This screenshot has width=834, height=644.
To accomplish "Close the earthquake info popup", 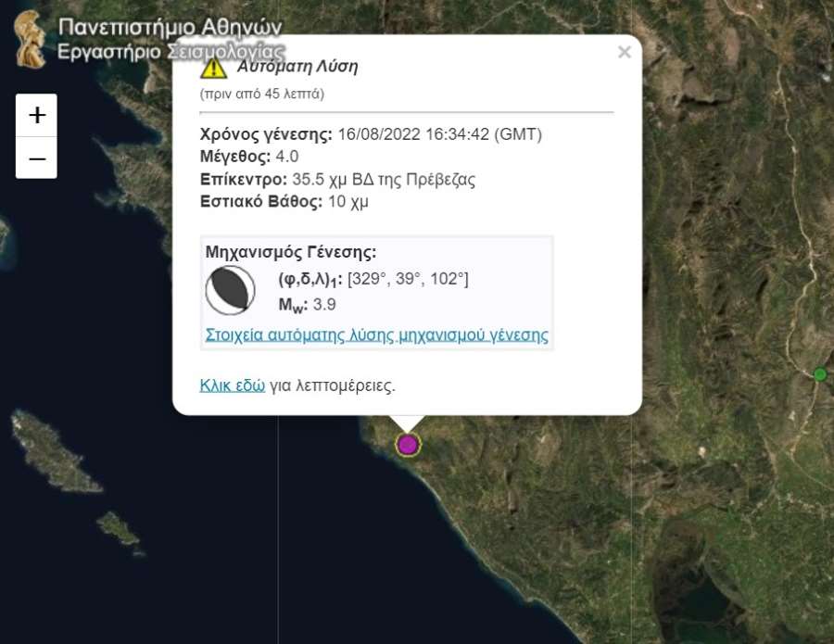I will tap(624, 53).
